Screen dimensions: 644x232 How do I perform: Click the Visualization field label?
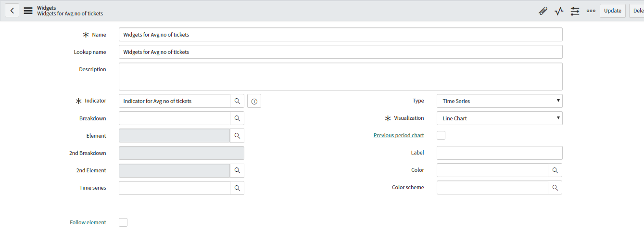(409, 118)
